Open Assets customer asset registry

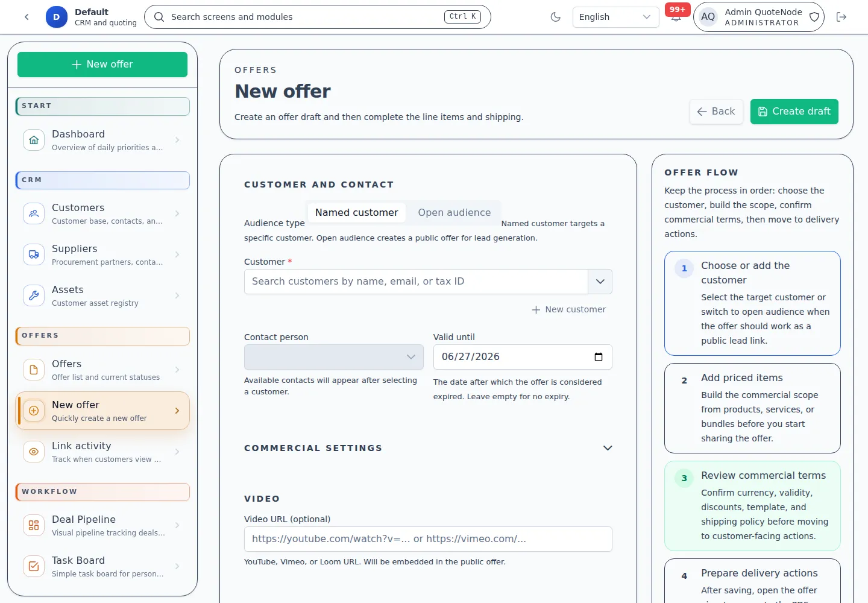(102, 295)
